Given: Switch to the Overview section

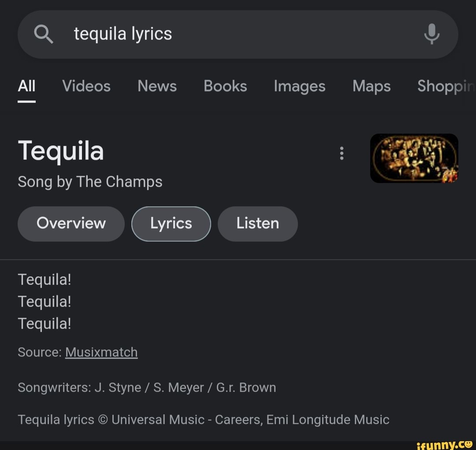Looking at the screenshot, I should coord(71,223).
